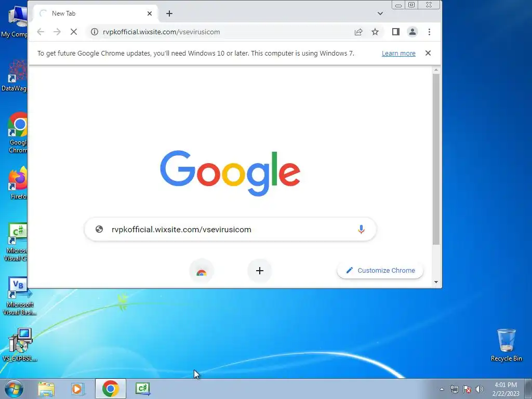The image size is (532, 399).
Task: Click the page scrollbar down arrow
Action: click(436, 282)
